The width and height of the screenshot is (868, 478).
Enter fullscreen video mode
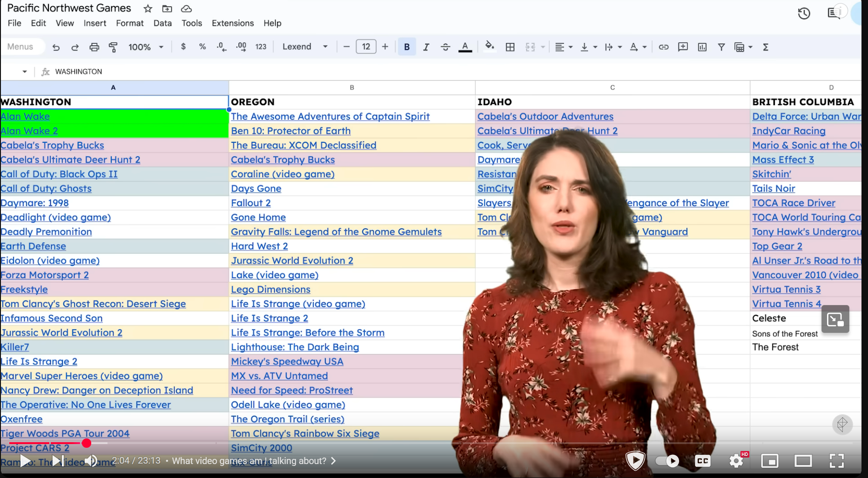pos(836,461)
